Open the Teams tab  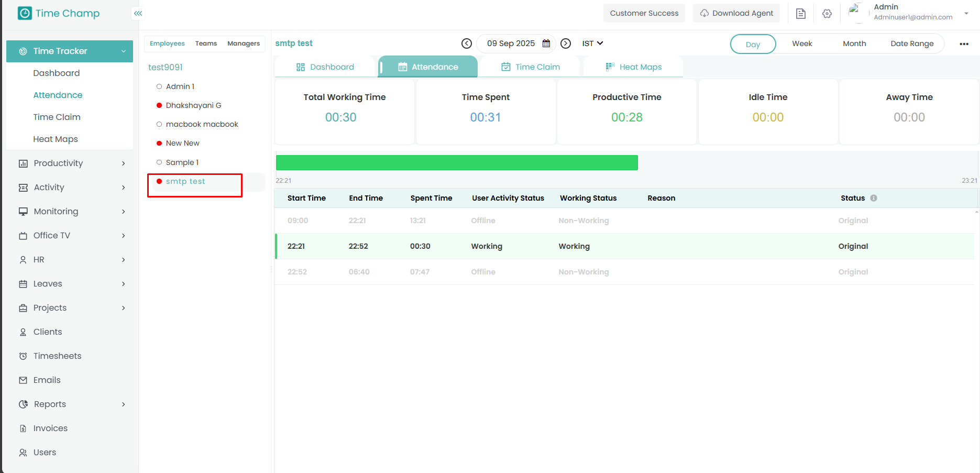[x=206, y=43]
